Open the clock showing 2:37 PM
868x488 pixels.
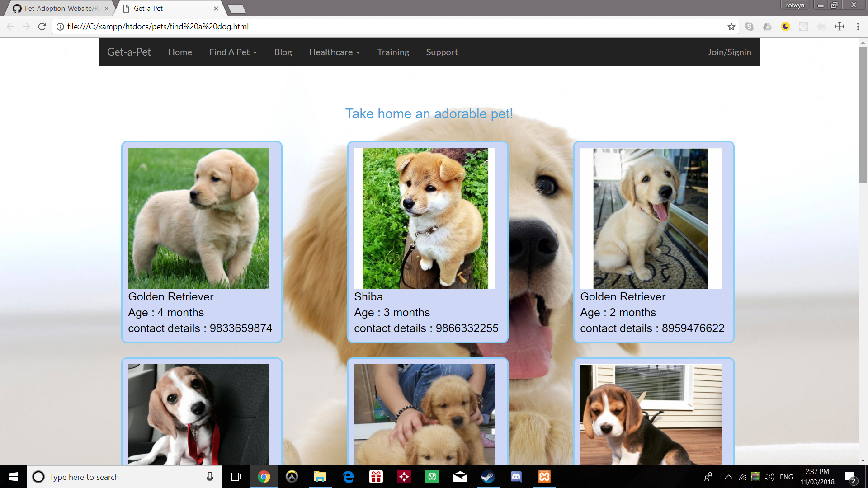click(x=817, y=477)
